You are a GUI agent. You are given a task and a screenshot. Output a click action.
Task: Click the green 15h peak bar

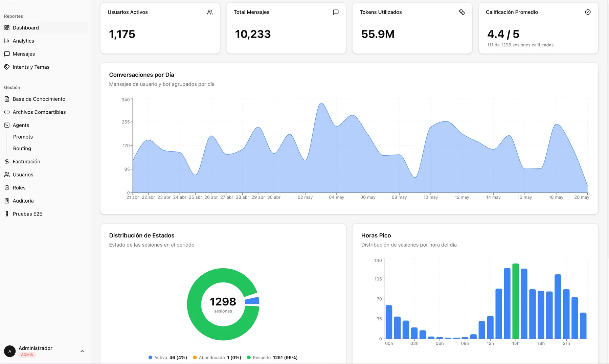click(x=516, y=301)
